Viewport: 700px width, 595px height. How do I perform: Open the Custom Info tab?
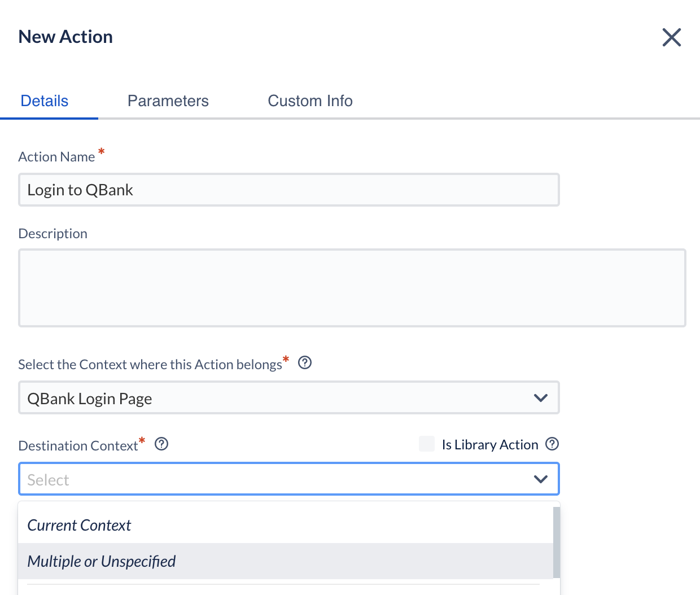pyautogui.click(x=310, y=101)
